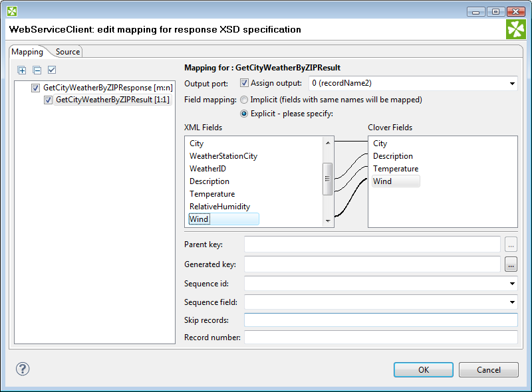Select Description in Clover Fields list
Viewport: 532px width, 392px height.
pyautogui.click(x=393, y=156)
